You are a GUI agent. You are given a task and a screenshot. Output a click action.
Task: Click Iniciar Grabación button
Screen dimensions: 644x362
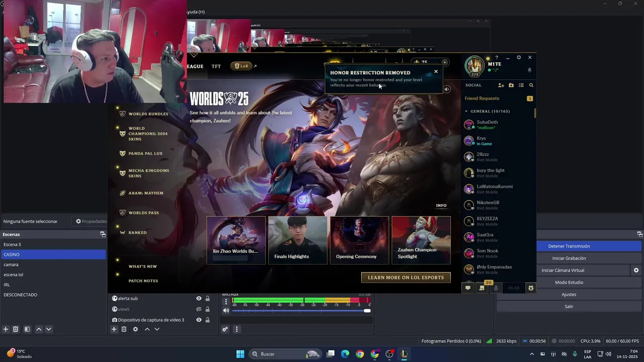[569, 258]
